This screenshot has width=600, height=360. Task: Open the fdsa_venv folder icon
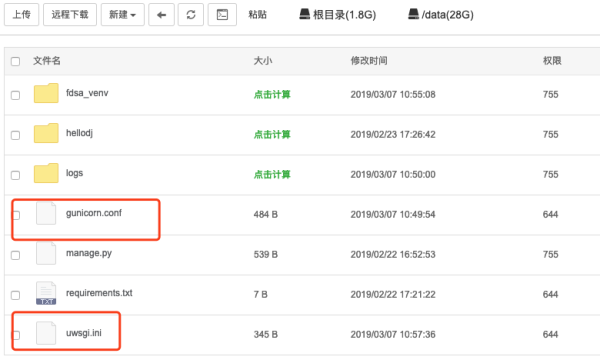[46, 93]
